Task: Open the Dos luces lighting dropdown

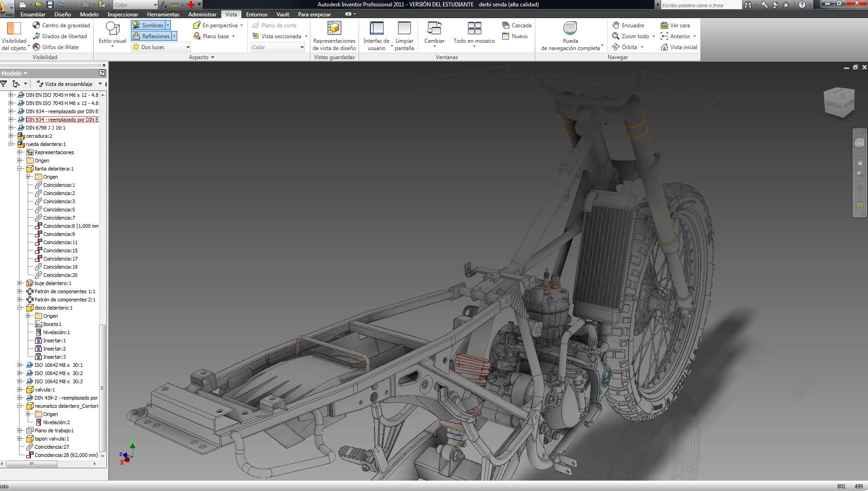Action: point(187,47)
